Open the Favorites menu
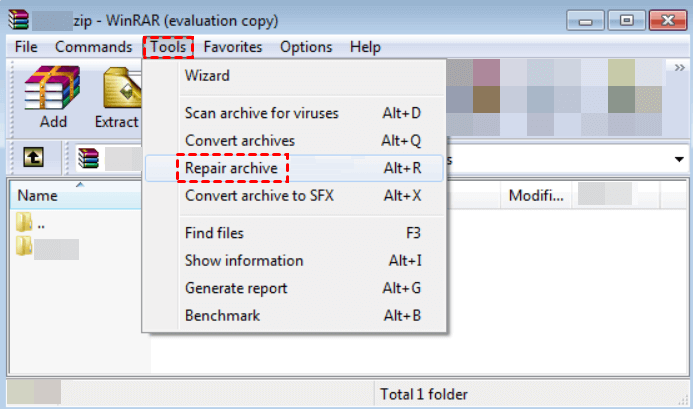The width and height of the screenshot is (693, 409). tap(233, 47)
